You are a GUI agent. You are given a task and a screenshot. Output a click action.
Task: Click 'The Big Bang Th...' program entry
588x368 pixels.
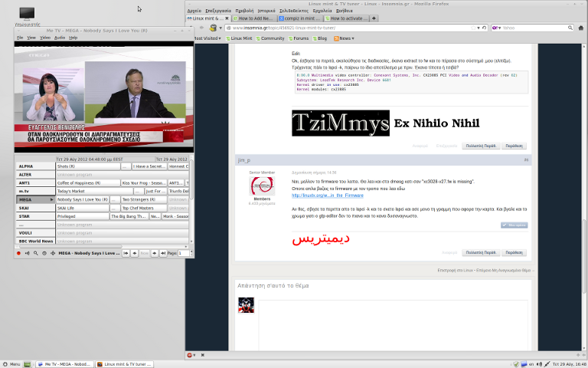(x=129, y=216)
